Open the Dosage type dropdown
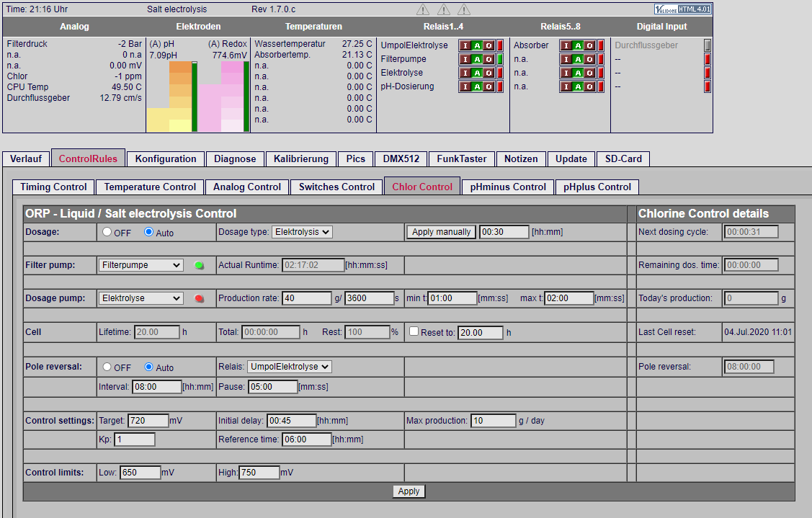Image resolution: width=812 pixels, height=518 pixels. tap(302, 232)
